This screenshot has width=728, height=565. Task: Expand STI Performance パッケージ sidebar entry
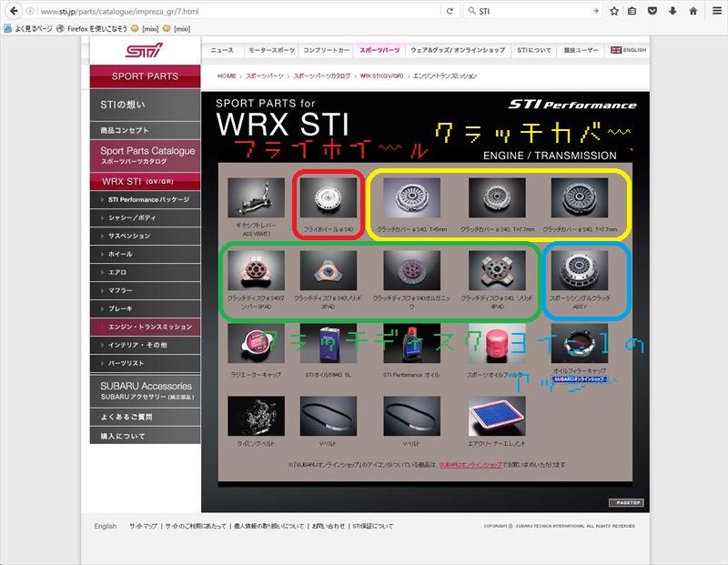145,199
